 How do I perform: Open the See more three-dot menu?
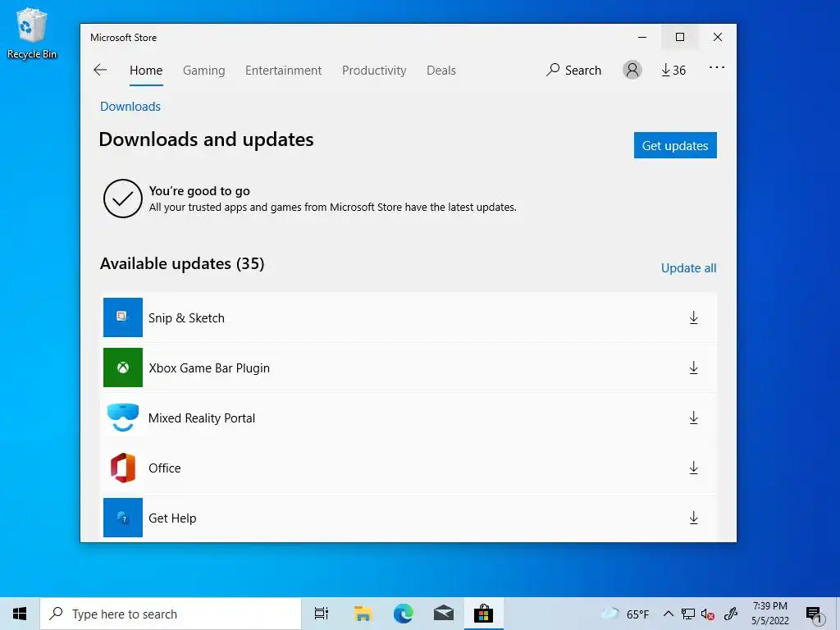(716, 67)
